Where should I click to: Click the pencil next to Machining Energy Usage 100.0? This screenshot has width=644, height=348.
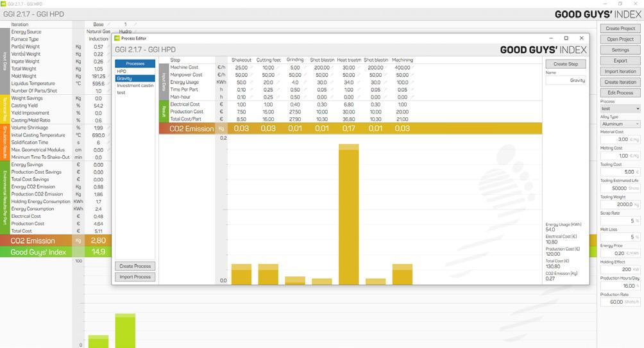point(412,82)
